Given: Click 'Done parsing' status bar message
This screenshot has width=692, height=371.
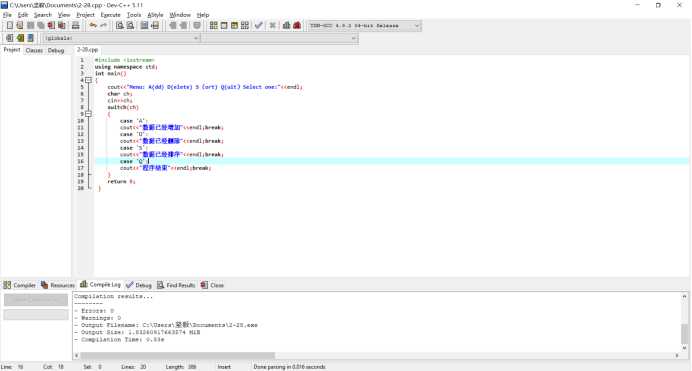Looking at the screenshot, I should click(x=289, y=367).
